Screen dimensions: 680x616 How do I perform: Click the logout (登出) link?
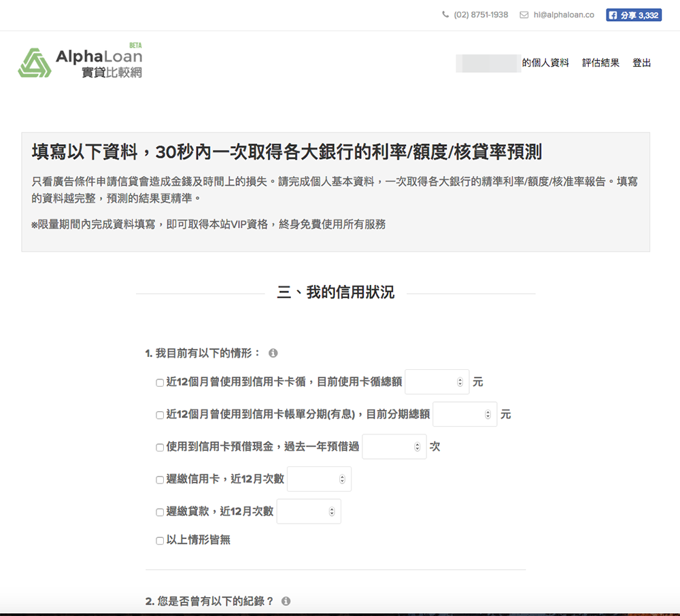[x=641, y=63]
